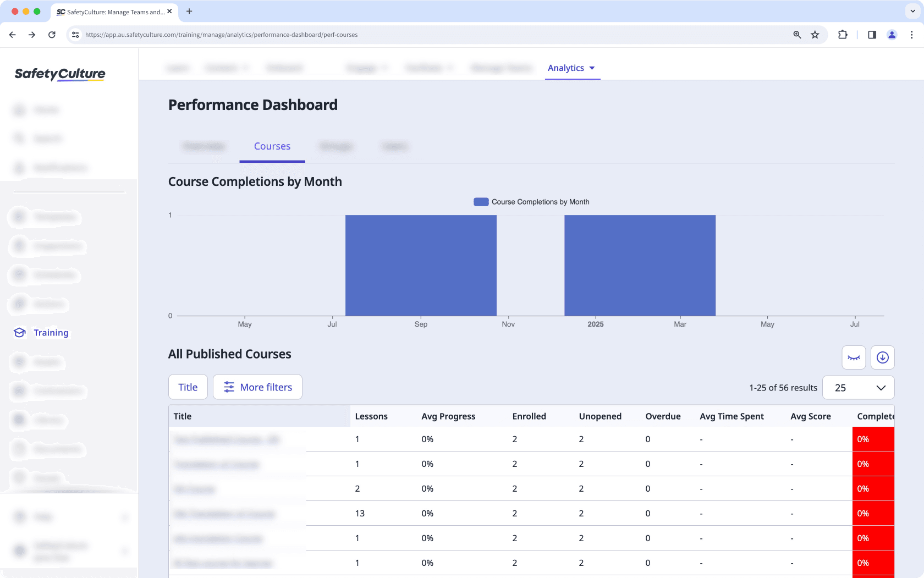The image size is (924, 578).
Task: Toggle the Course Completions by Month legend
Action: point(531,201)
